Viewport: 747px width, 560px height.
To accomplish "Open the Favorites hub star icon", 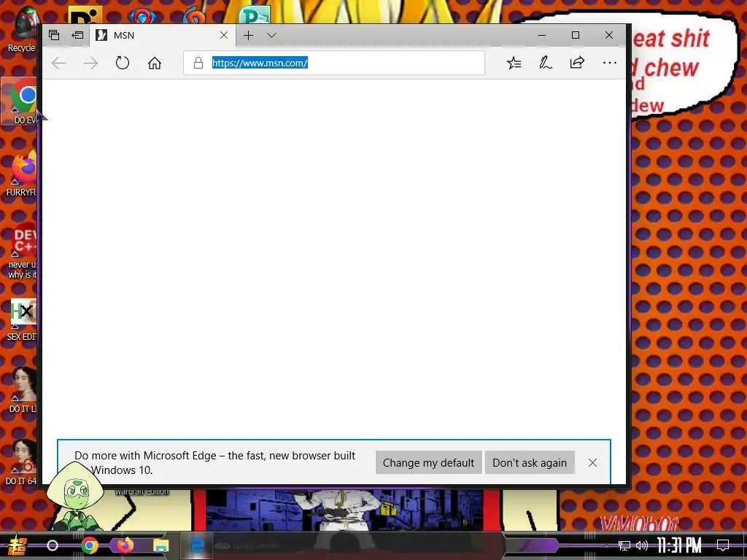I will click(514, 63).
